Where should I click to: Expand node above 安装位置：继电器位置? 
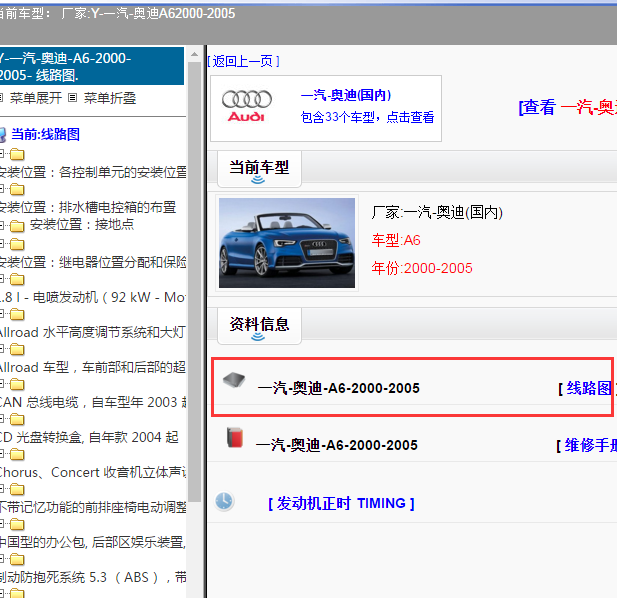[x=2, y=244]
